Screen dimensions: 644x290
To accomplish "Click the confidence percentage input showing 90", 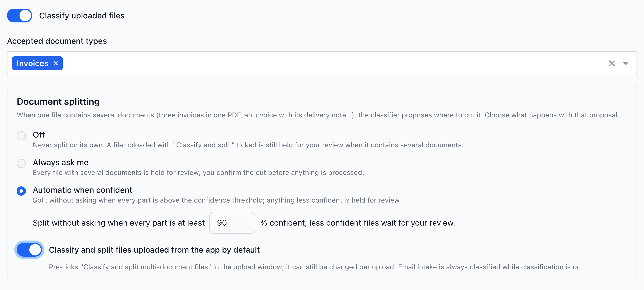I will [x=232, y=223].
